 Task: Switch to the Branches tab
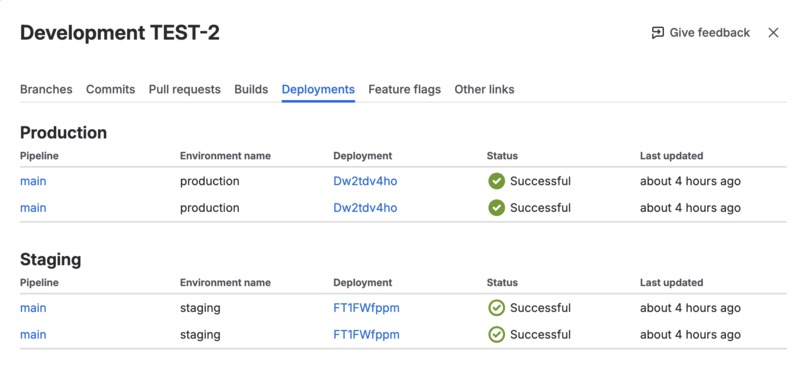coord(46,89)
